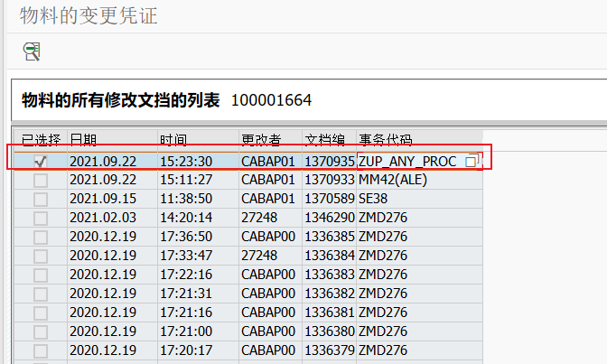The image size is (607, 364).
Task: Uncheck the checkbox for document 1370935
Action: coord(41,161)
